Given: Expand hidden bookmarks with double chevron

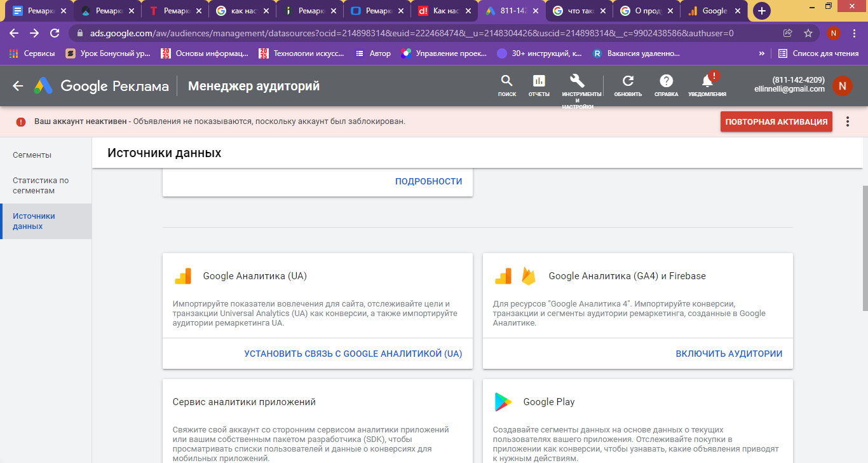Looking at the screenshot, I should (x=762, y=53).
